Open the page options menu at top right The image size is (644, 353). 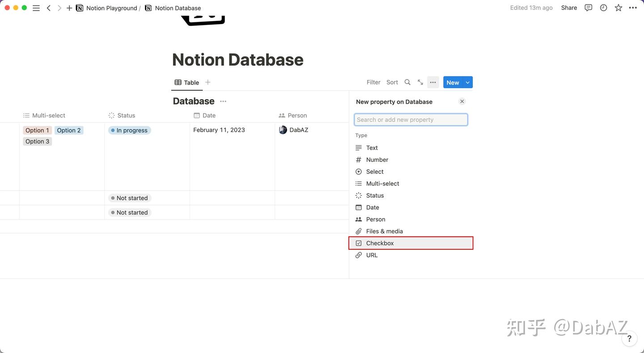pos(633,8)
